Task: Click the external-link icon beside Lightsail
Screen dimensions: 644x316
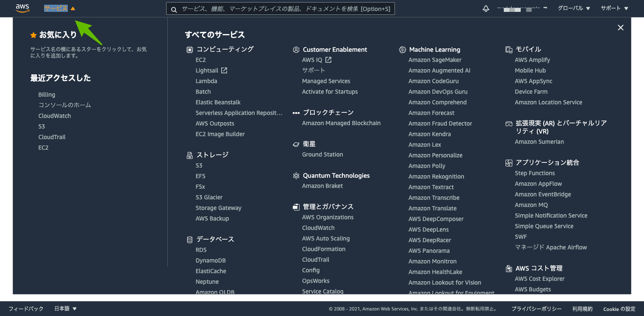Action: tap(224, 70)
